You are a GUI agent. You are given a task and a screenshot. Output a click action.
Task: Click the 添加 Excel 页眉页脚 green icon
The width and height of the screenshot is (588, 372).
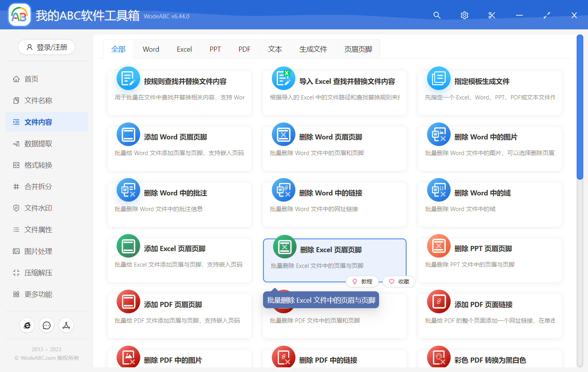[x=128, y=246]
